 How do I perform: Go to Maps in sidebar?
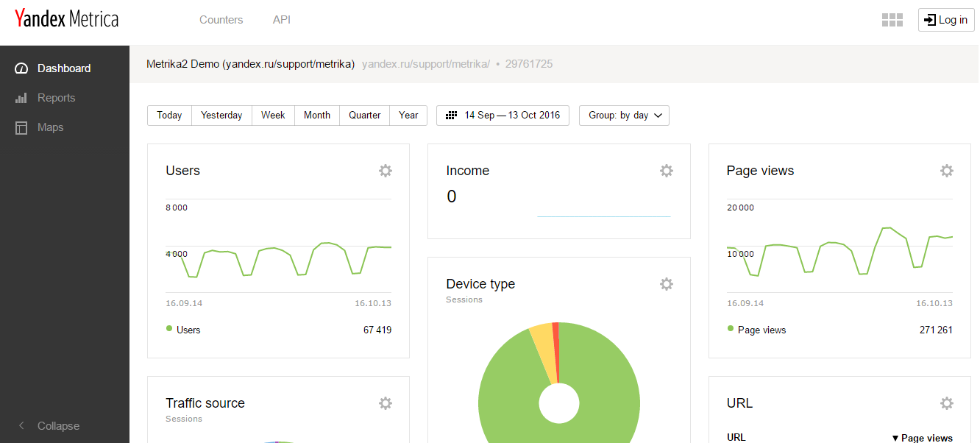click(x=50, y=127)
